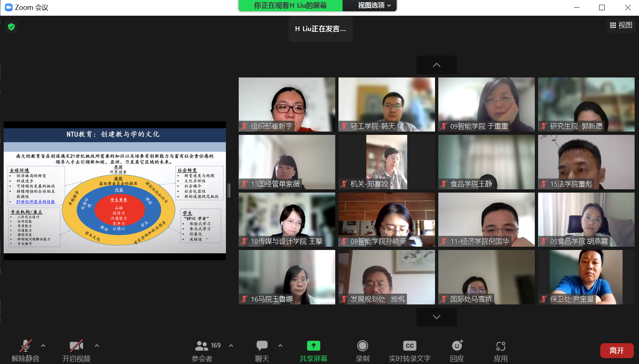
Task: Click the share screen icon
Action: (313, 346)
